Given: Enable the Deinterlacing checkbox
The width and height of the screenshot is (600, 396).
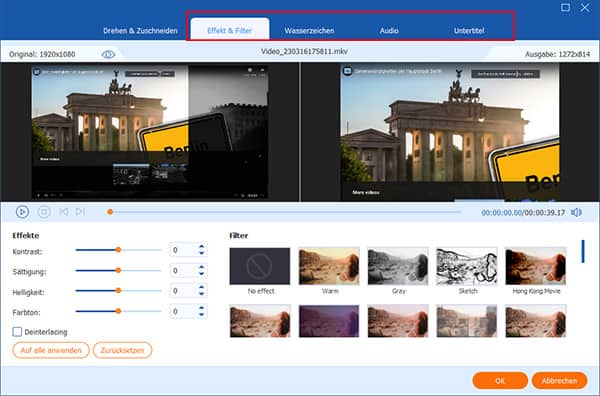Looking at the screenshot, I should coord(17,332).
